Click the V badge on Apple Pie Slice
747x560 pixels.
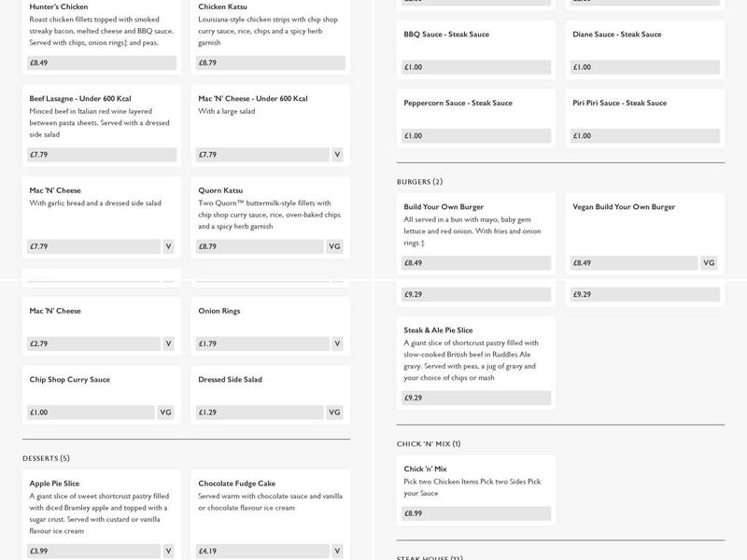[x=168, y=551]
